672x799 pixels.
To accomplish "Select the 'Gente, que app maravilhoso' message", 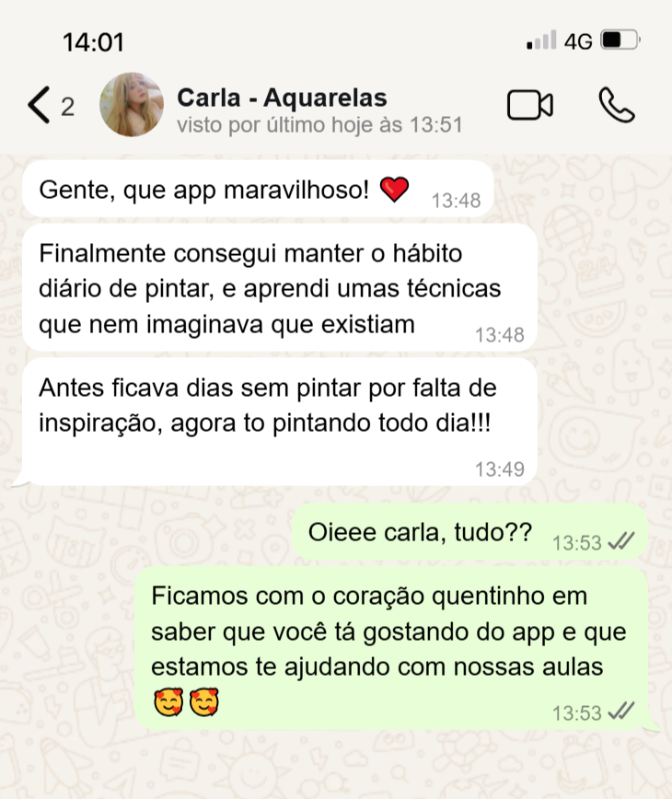I will (x=258, y=189).
